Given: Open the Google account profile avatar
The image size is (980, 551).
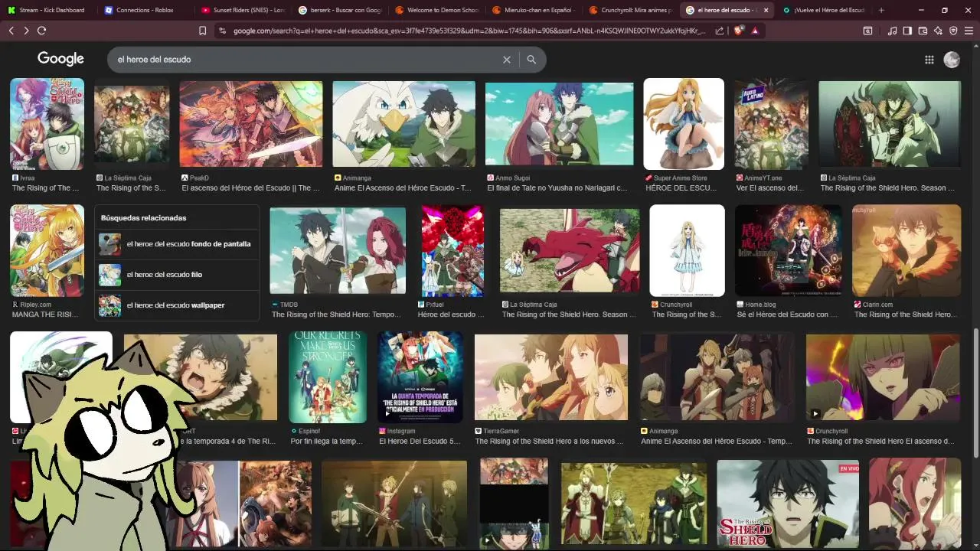Looking at the screenshot, I should point(952,60).
